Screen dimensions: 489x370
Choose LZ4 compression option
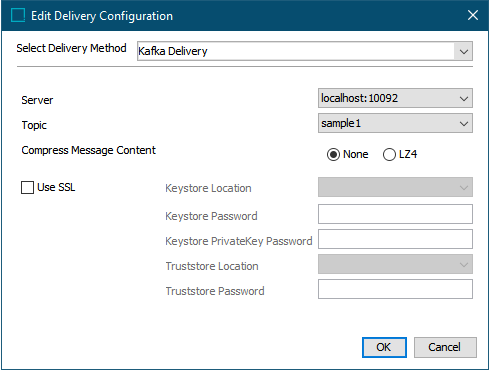[x=389, y=155]
